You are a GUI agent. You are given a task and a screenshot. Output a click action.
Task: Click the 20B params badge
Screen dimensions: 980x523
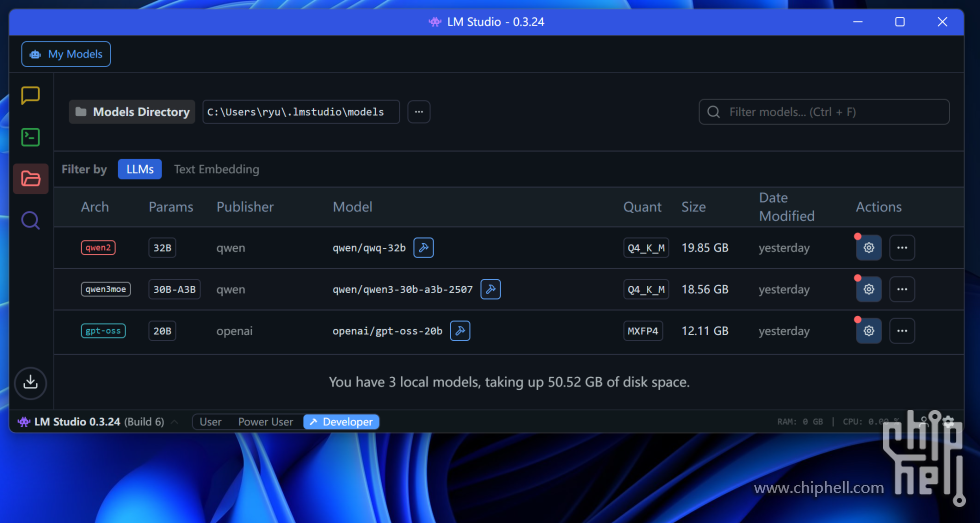(x=162, y=331)
